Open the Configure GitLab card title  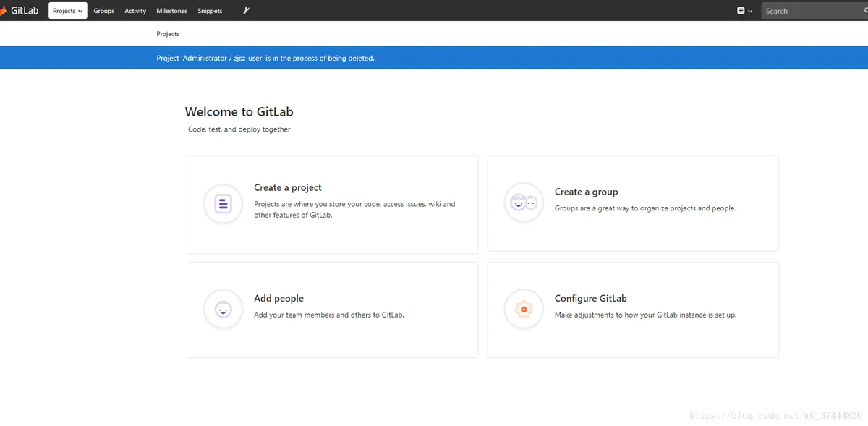tap(590, 298)
